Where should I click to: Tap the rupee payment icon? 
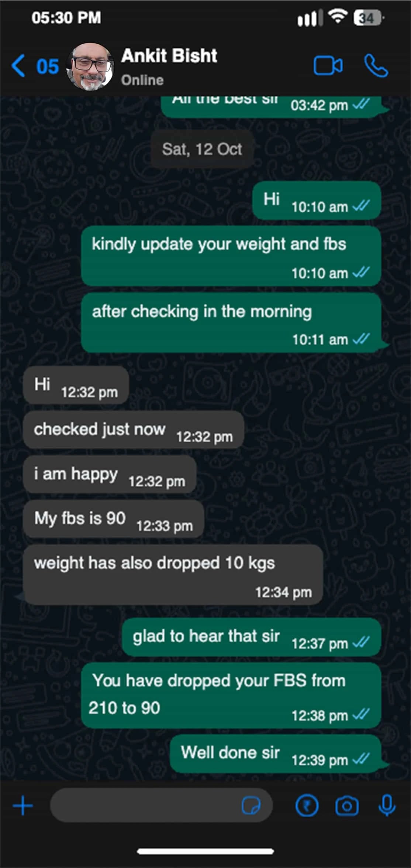(x=307, y=806)
